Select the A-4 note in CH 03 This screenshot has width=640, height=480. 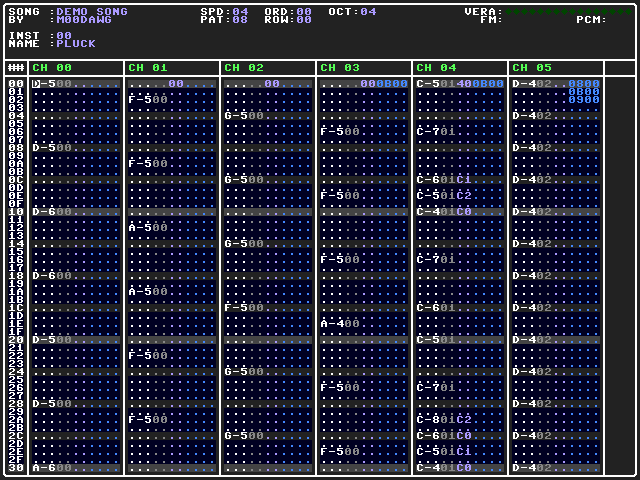coord(332,324)
